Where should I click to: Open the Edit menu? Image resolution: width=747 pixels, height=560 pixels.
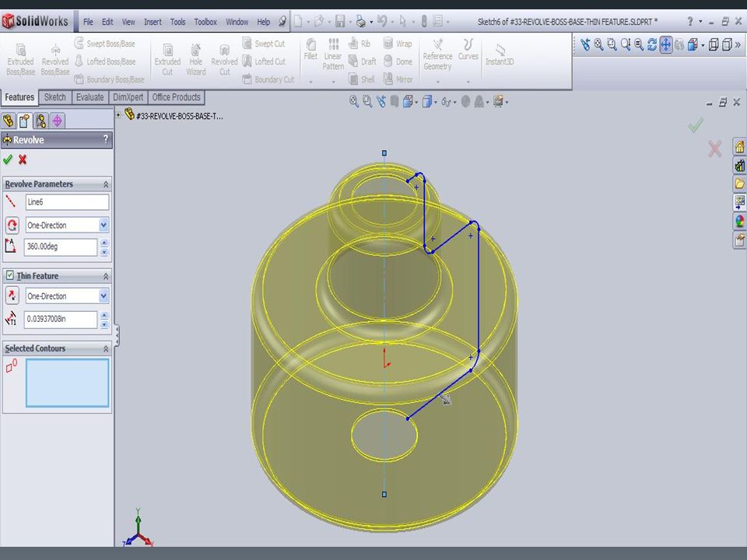tap(107, 22)
